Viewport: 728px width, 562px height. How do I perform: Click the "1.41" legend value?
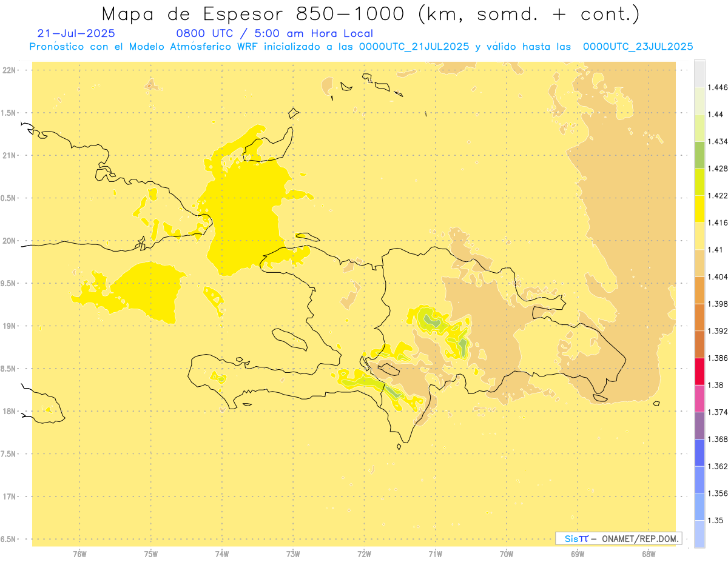(x=715, y=250)
